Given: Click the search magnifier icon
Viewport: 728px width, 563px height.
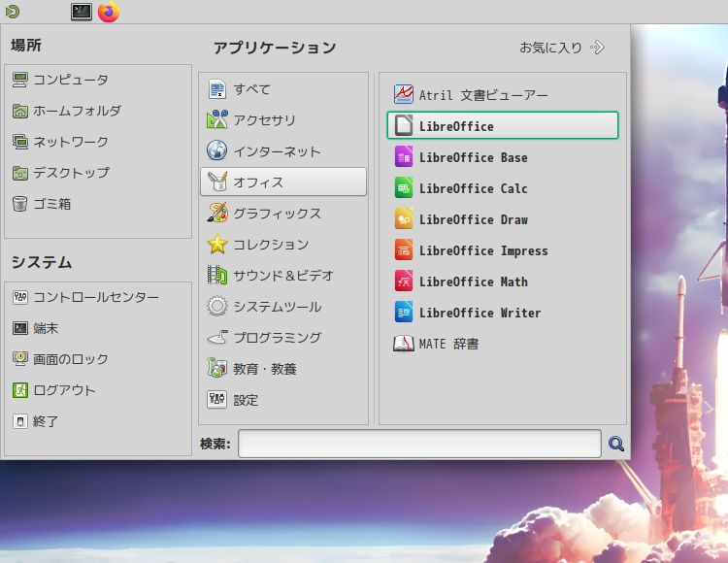Looking at the screenshot, I should point(615,444).
